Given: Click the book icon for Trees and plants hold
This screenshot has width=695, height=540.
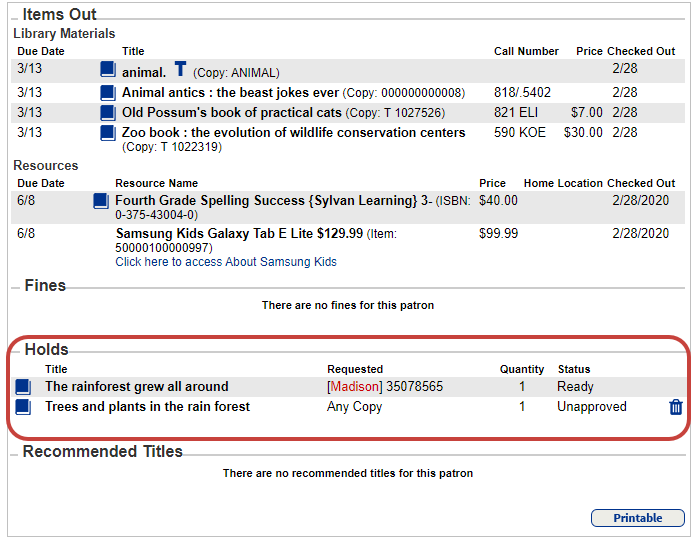Looking at the screenshot, I should point(23,407).
